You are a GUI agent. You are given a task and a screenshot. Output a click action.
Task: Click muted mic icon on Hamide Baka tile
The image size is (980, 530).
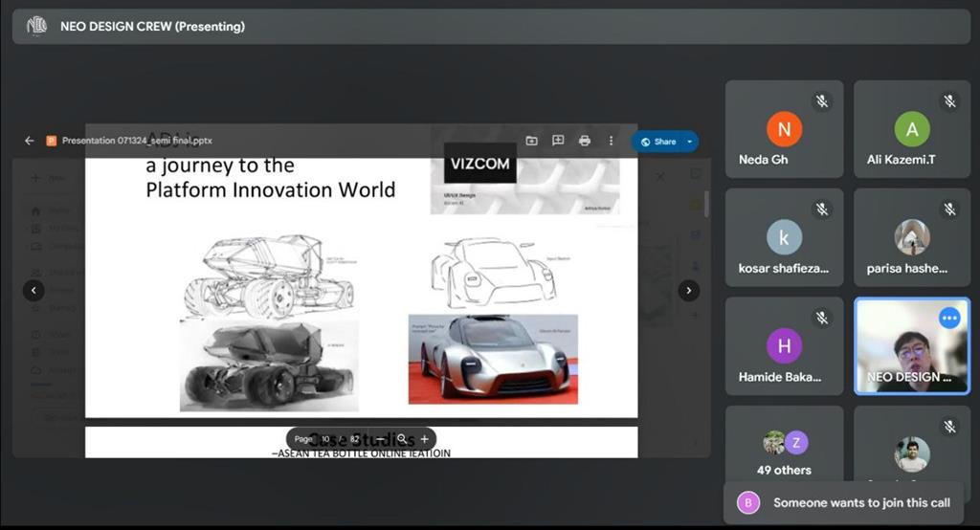(x=822, y=319)
